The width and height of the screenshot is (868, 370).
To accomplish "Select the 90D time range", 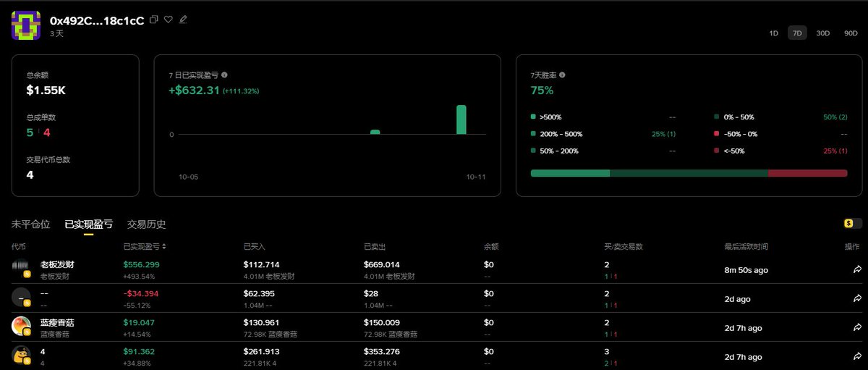I will coord(851,33).
